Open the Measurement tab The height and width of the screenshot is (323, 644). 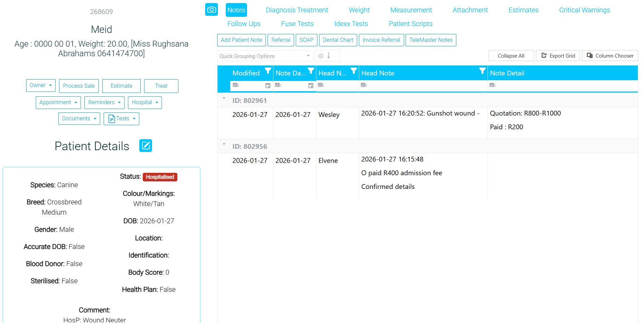(411, 10)
